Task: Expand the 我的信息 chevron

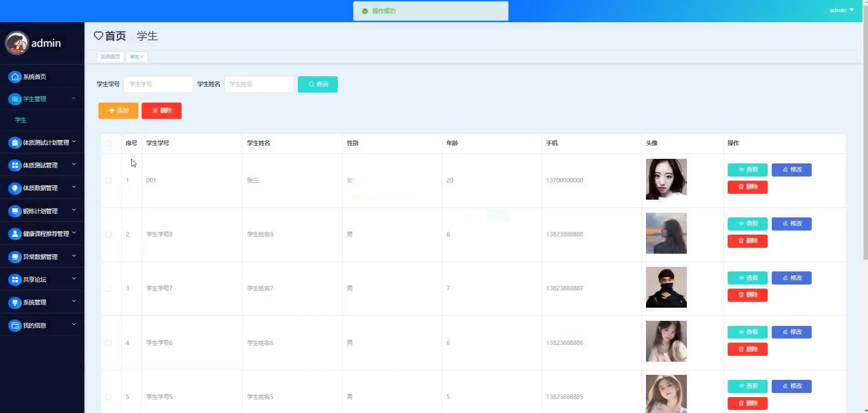Action: click(74, 324)
